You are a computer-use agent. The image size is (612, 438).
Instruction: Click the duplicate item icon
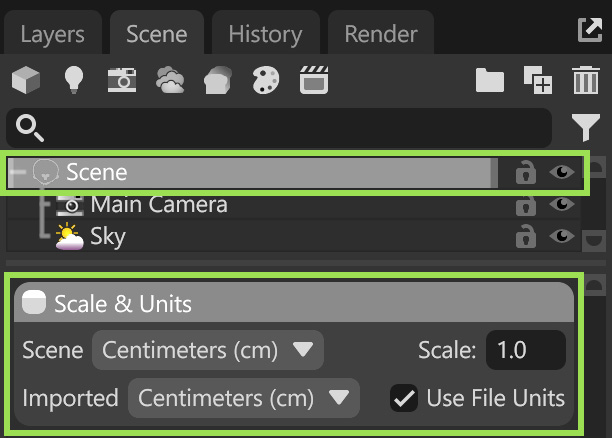point(538,80)
